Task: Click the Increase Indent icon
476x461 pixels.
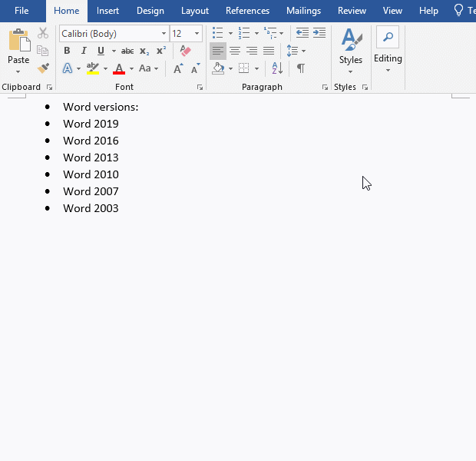Action: (319, 33)
